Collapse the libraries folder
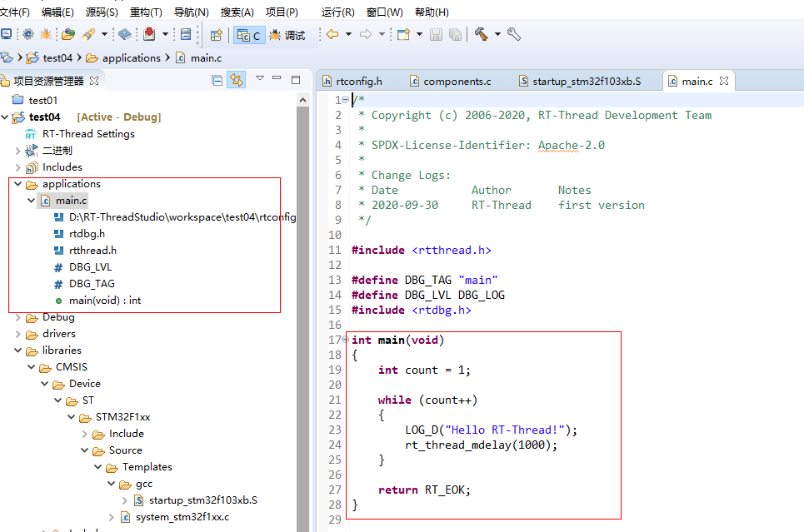This screenshot has height=532, width=804. pyautogui.click(x=18, y=351)
